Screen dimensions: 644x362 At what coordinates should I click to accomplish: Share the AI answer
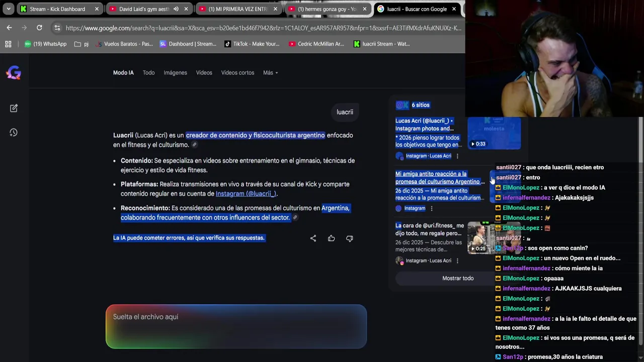pyautogui.click(x=313, y=238)
